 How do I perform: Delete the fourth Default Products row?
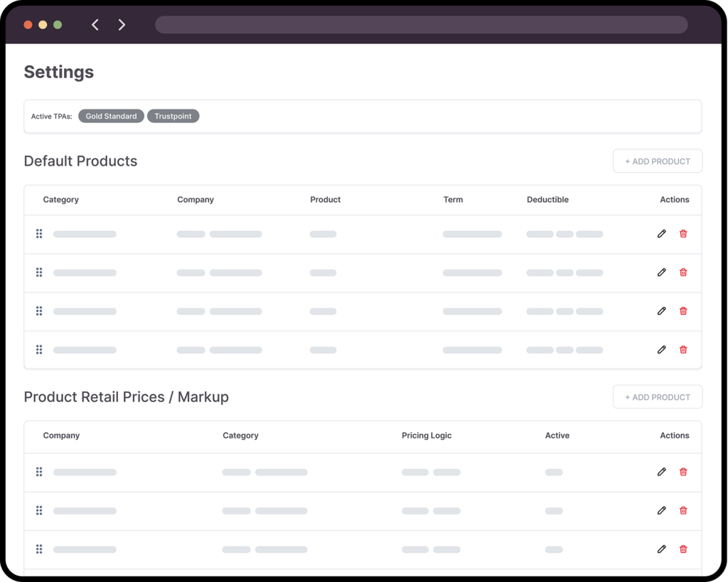point(683,350)
